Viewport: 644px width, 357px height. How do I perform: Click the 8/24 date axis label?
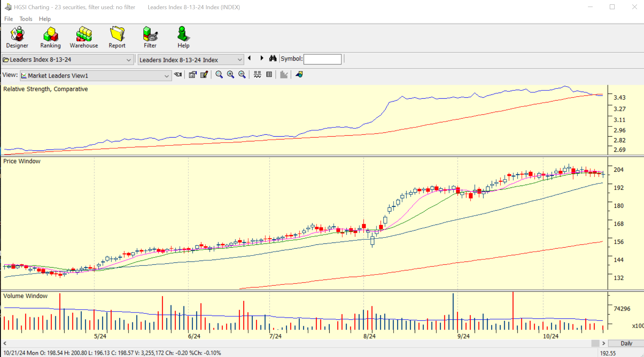tap(369, 336)
